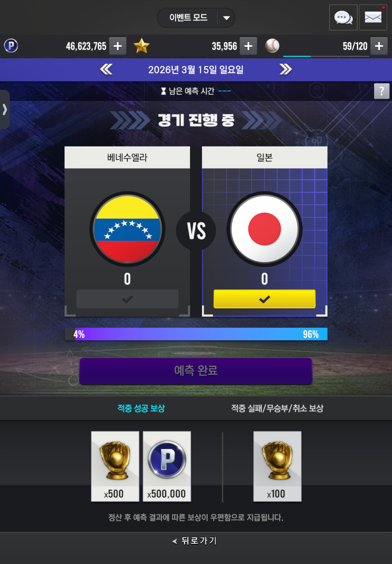Go to previous date with left double chevron

tap(106, 69)
